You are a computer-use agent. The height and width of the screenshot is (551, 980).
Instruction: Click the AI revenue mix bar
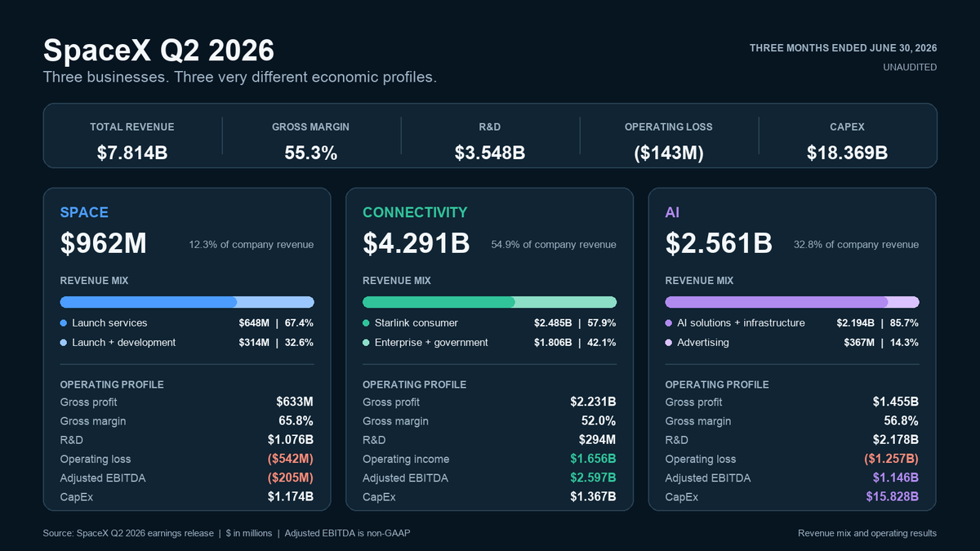[792, 302]
